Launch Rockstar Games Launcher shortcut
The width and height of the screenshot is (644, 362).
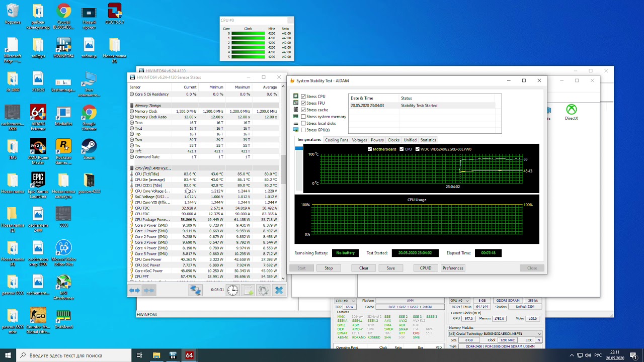pyautogui.click(x=63, y=151)
